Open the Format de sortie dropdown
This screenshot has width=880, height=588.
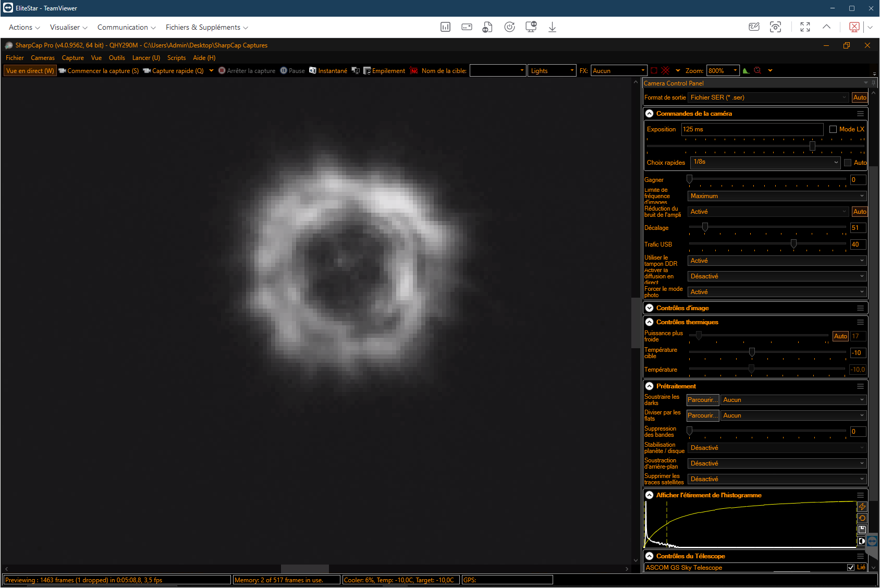768,97
